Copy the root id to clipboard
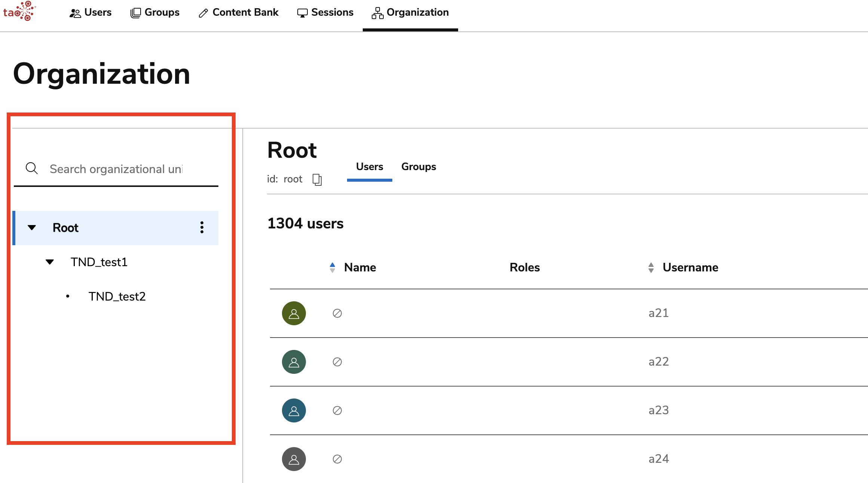The height and width of the screenshot is (483, 868). coord(317,179)
